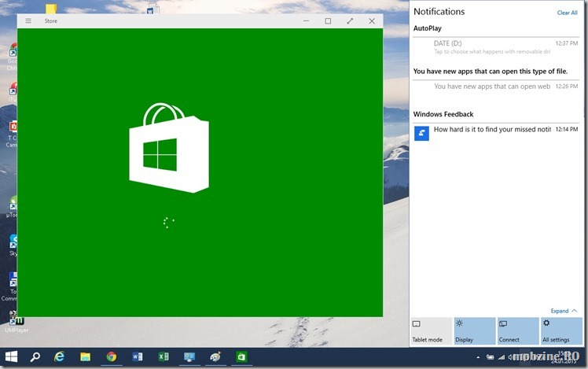This screenshot has height=369, width=588.
Task: Open Excel from the taskbar
Action: pos(164,356)
